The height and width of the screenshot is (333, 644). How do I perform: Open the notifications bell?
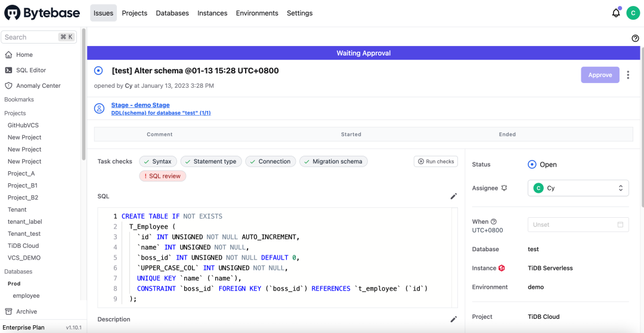coord(616,13)
